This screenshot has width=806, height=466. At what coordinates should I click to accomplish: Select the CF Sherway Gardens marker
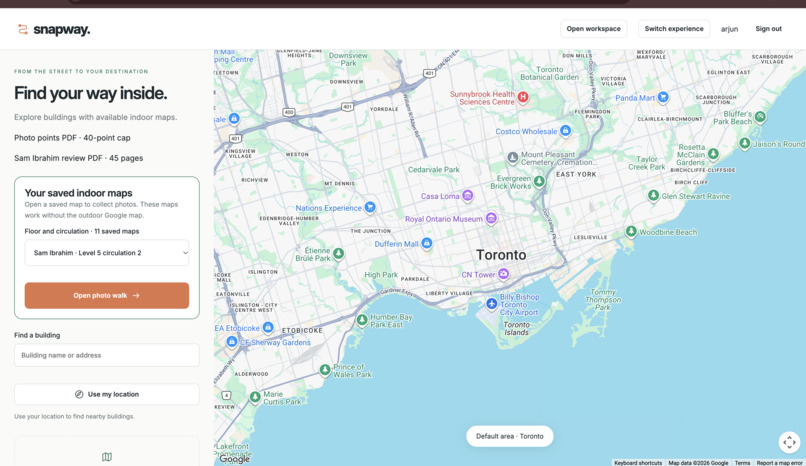[232, 342]
